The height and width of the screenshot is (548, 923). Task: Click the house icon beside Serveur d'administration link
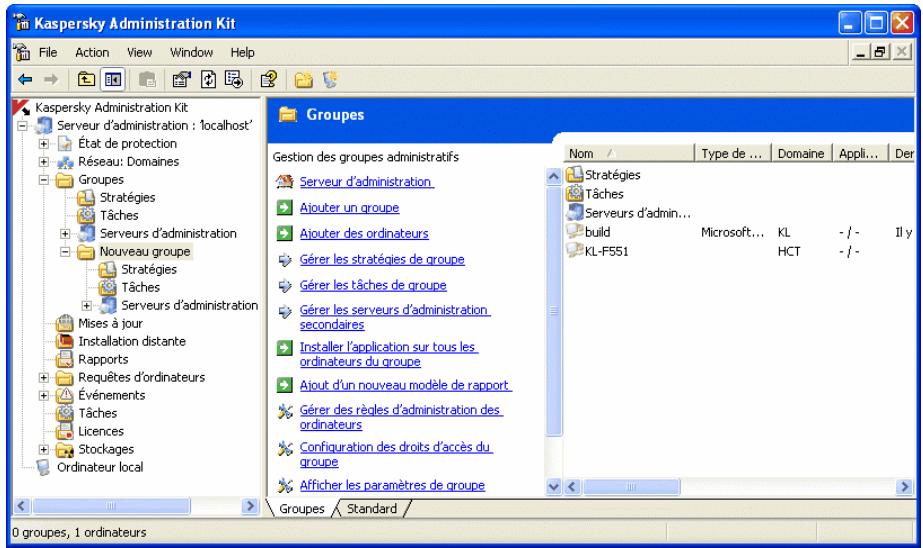click(x=285, y=182)
